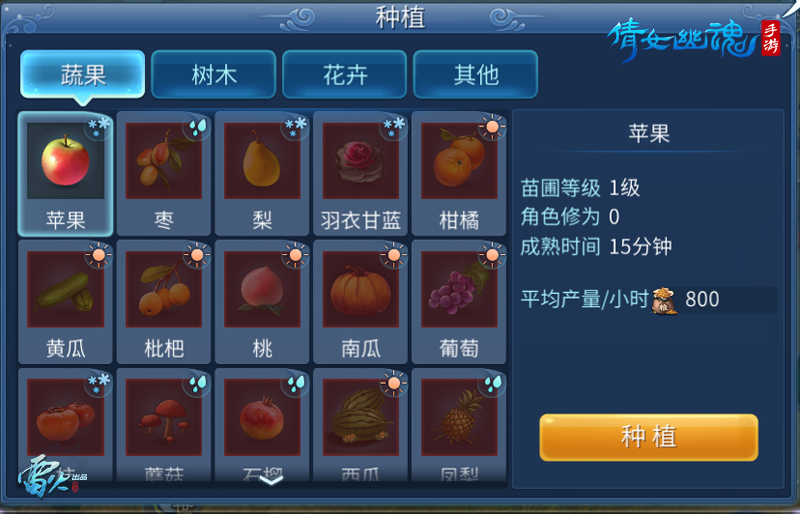Select the 羽衣甘蓝 kale crop icon
Image resolution: width=800 pixels, height=514 pixels.
click(x=361, y=161)
